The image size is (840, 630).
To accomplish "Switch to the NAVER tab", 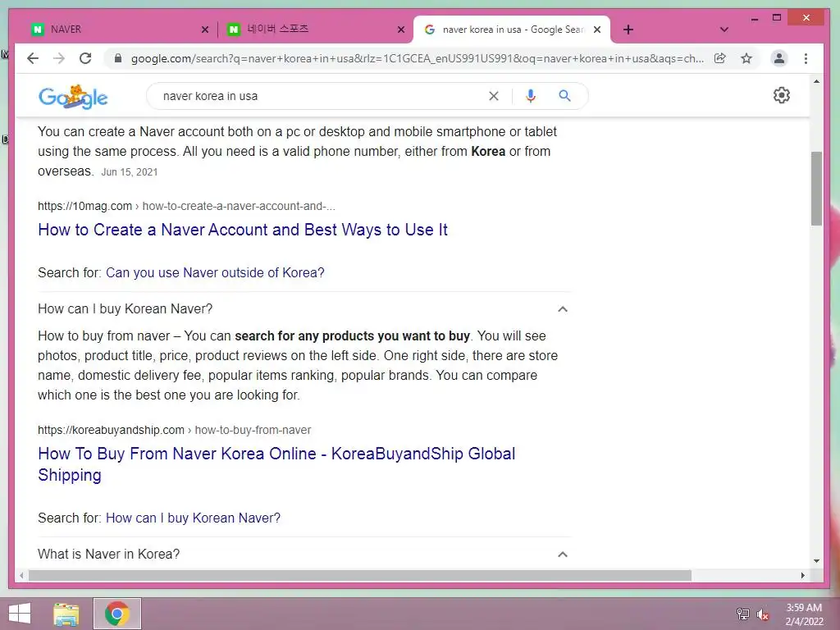I will click(x=118, y=30).
